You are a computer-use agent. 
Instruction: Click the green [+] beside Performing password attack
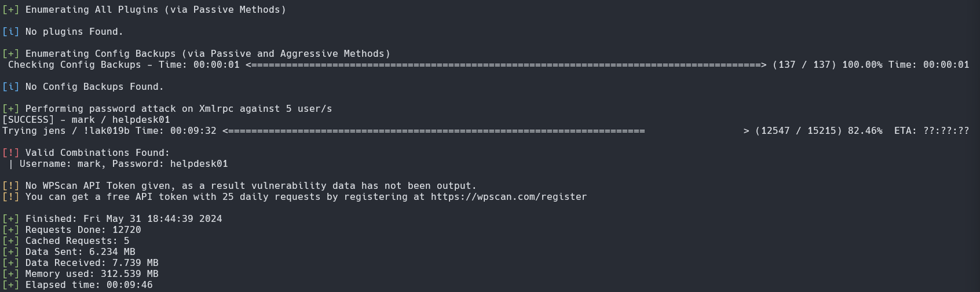(x=11, y=109)
